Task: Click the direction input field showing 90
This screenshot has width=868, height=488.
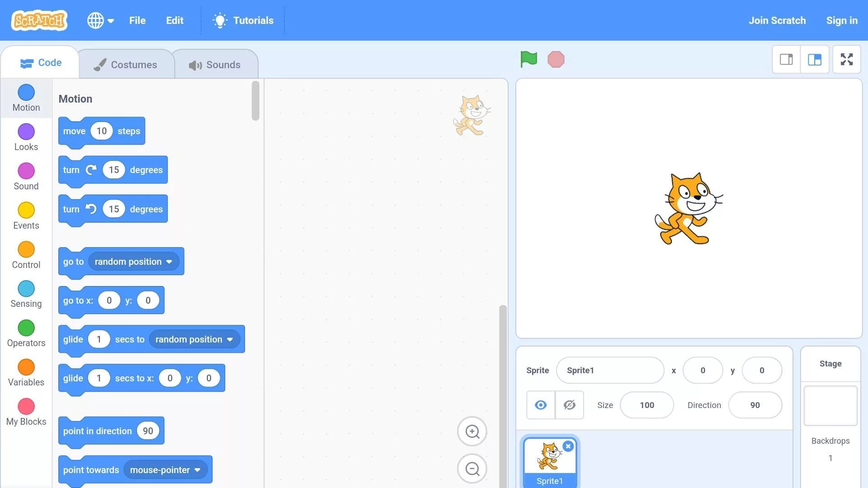Action: coord(755,404)
